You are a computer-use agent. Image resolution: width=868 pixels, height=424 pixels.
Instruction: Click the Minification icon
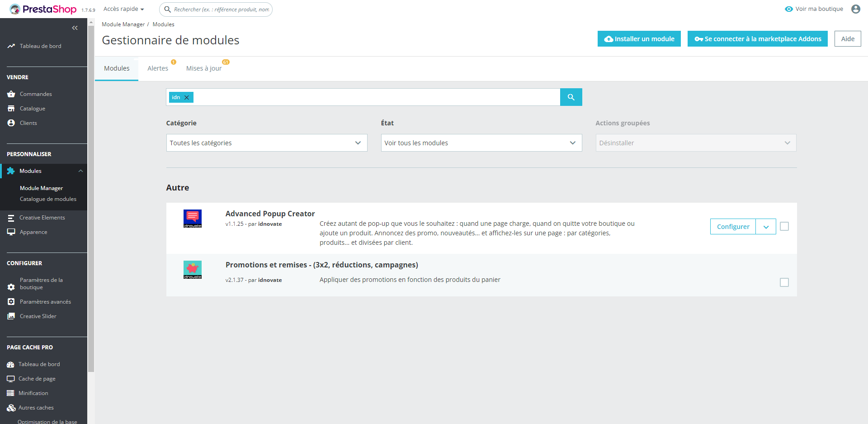pyautogui.click(x=10, y=393)
